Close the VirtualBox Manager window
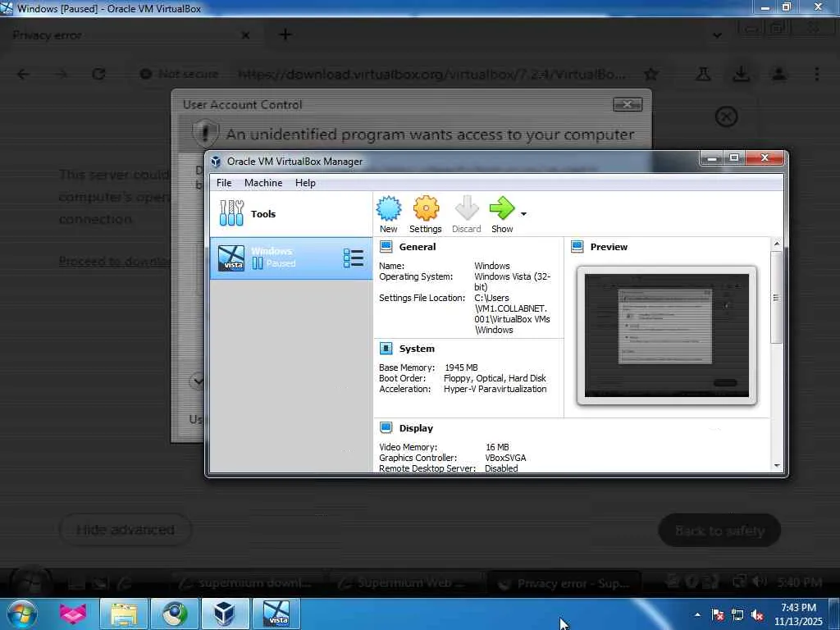The height and width of the screenshot is (630, 840). click(x=765, y=157)
